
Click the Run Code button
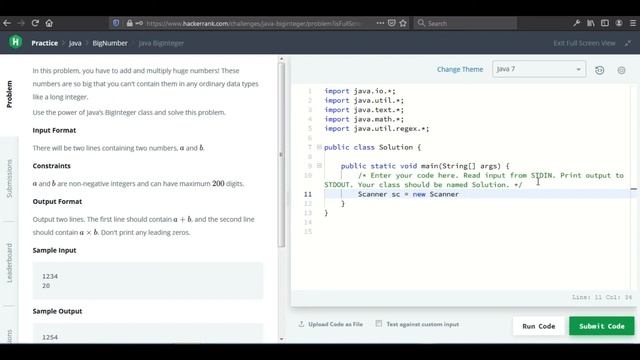538,326
